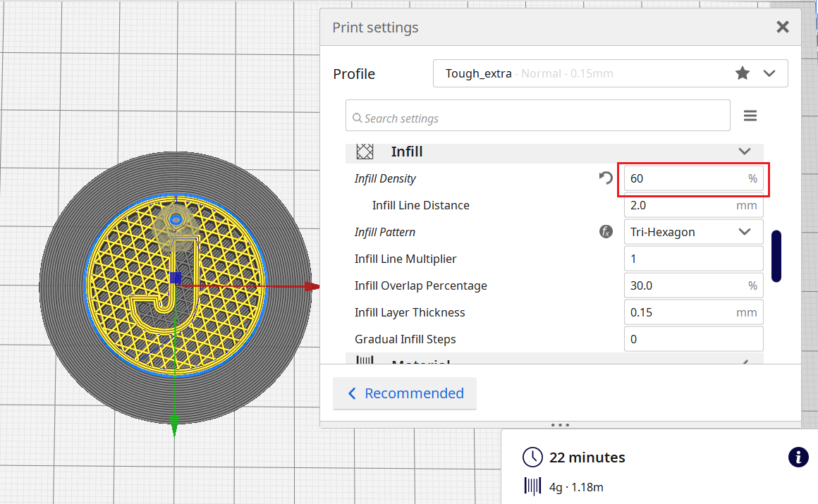This screenshot has width=818, height=504.
Task: Click the Infill category pattern icon
Action: click(x=365, y=152)
